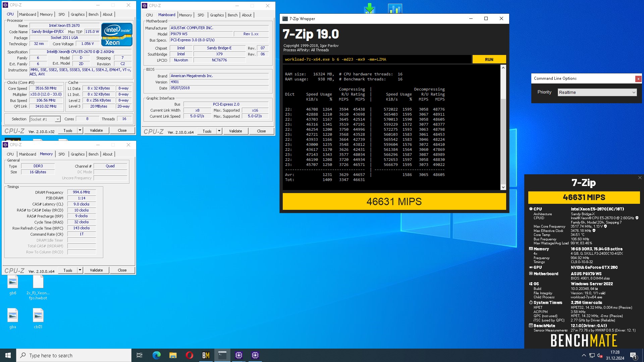Click the Multiplier x33.0 value
Image resolution: width=644 pixels, height=362 pixels.
click(x=46, y=95)
